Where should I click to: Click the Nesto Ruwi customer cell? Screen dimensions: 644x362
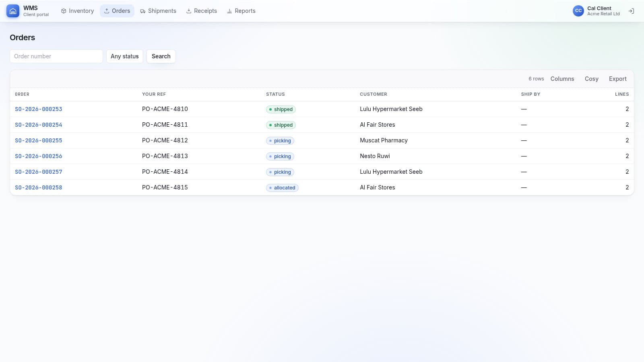tap(375, 156)
